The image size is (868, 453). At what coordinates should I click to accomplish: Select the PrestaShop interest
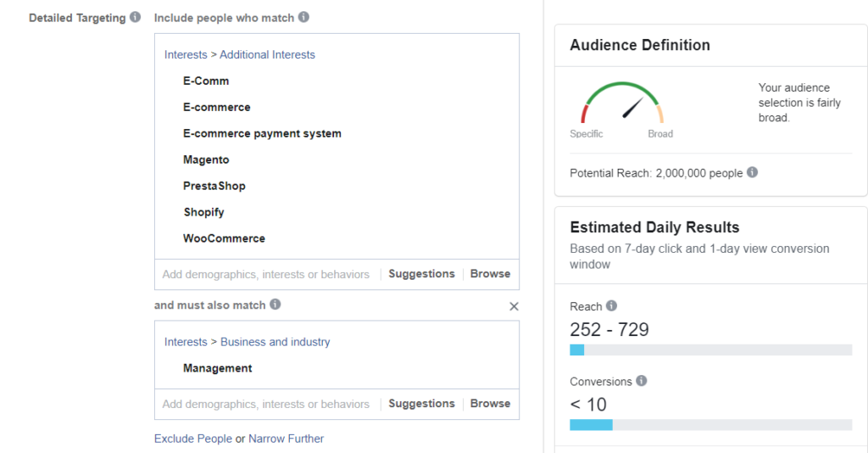pos(214,186)
